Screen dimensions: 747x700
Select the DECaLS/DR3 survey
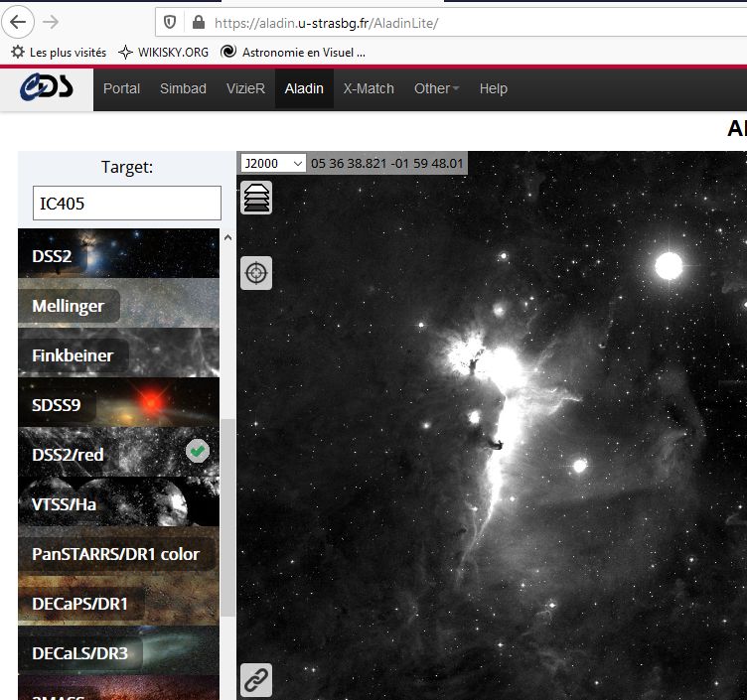[118, 651]
